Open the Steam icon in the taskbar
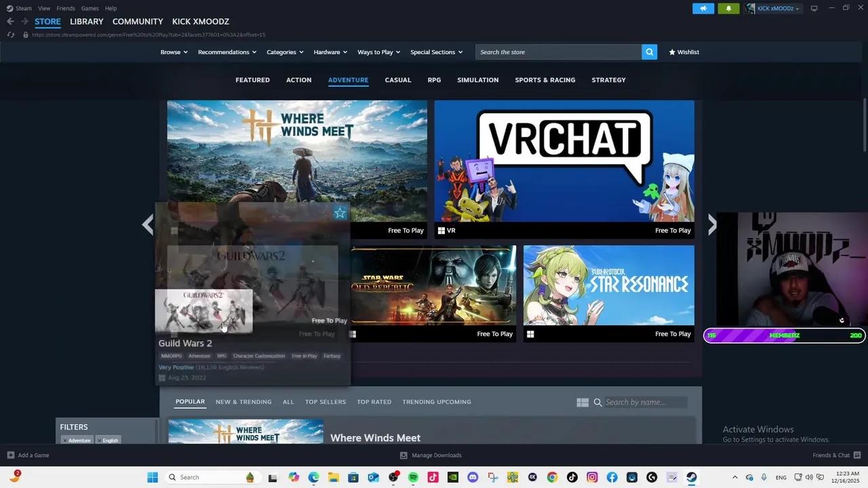 tap(692, 477)
